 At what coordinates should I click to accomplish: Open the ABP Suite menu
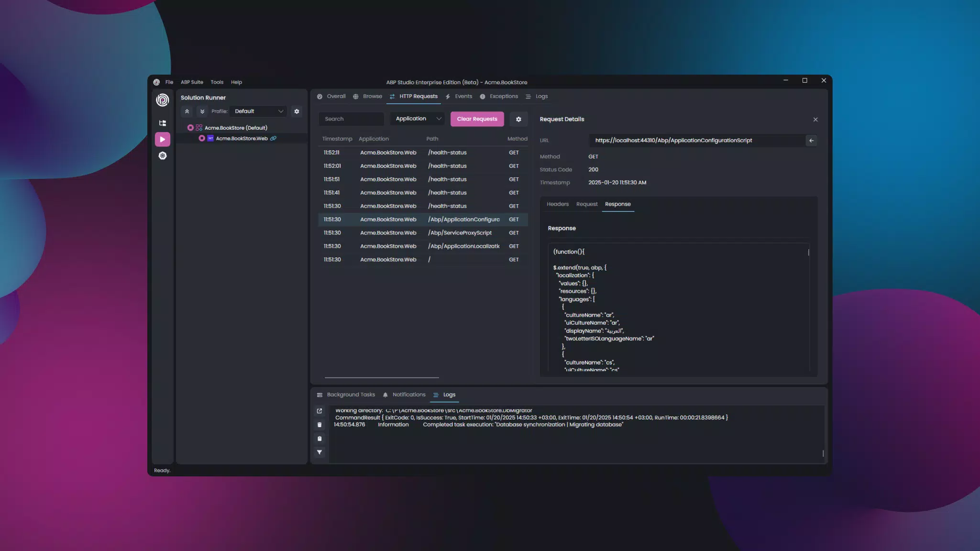click(x=192, y=82)
